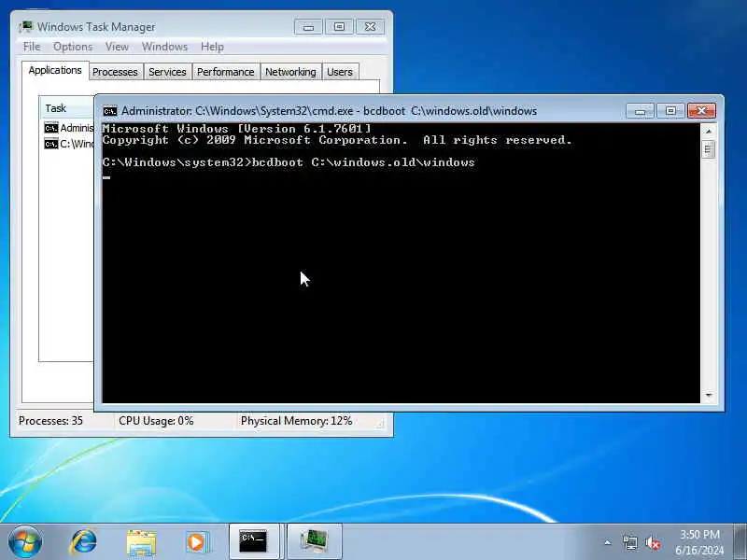The width and height of the screenshot is (747, 560).
Task: Maximize the Command Prompt window
Action: click(670, 111)
